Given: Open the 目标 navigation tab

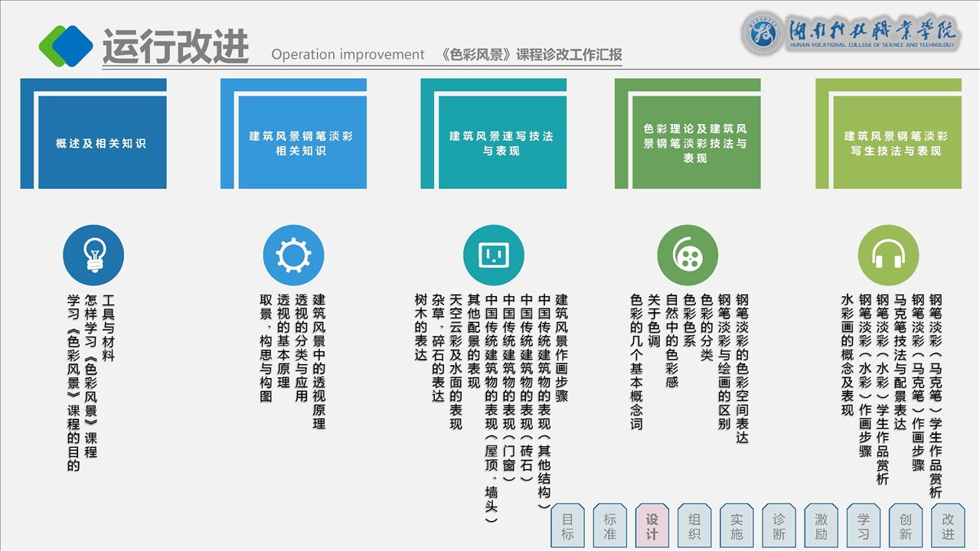Looking at the screenshot, I should pyautogui.click(x=568, y=527).
